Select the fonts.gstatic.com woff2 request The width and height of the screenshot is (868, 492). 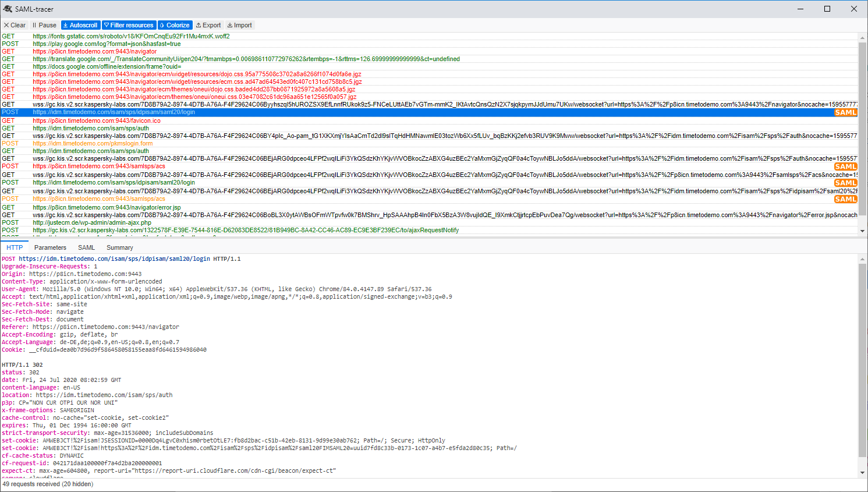pos(131,36)
